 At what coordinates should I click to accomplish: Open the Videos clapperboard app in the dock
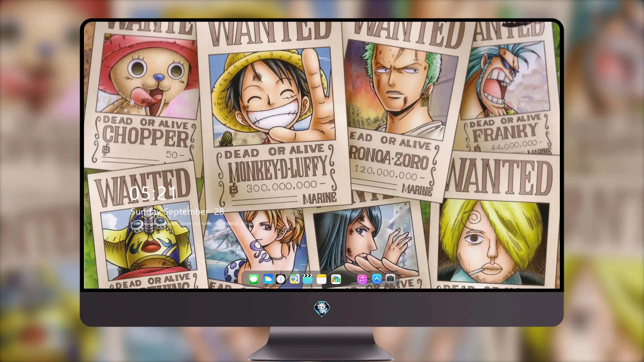[x=308, y=279]
